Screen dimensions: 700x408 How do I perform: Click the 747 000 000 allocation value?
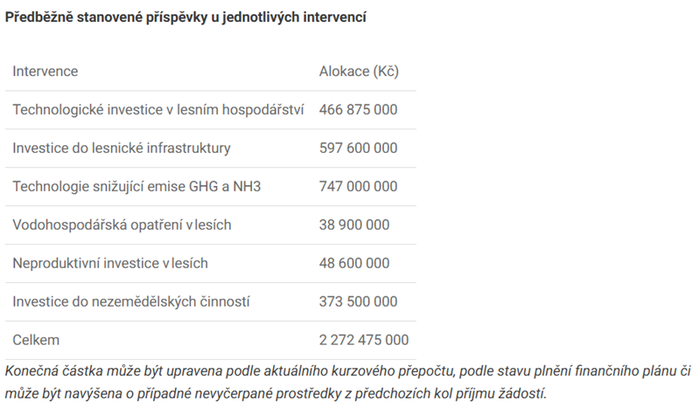coord(358,186)
